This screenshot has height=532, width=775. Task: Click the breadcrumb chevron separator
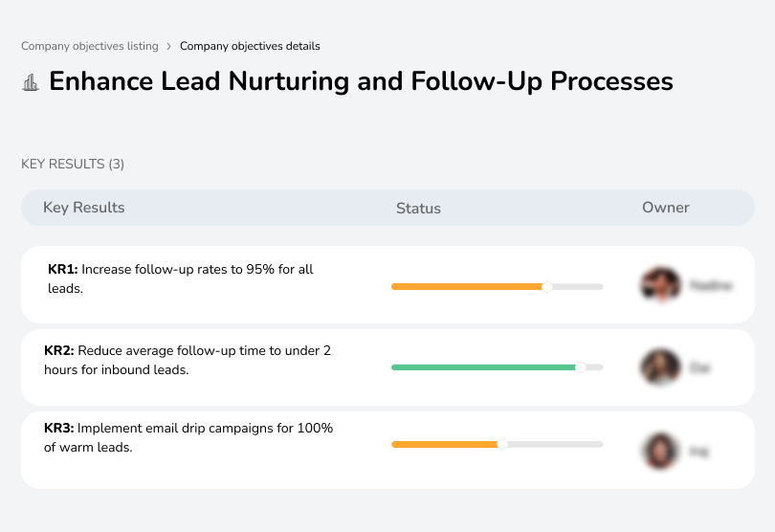169,47
